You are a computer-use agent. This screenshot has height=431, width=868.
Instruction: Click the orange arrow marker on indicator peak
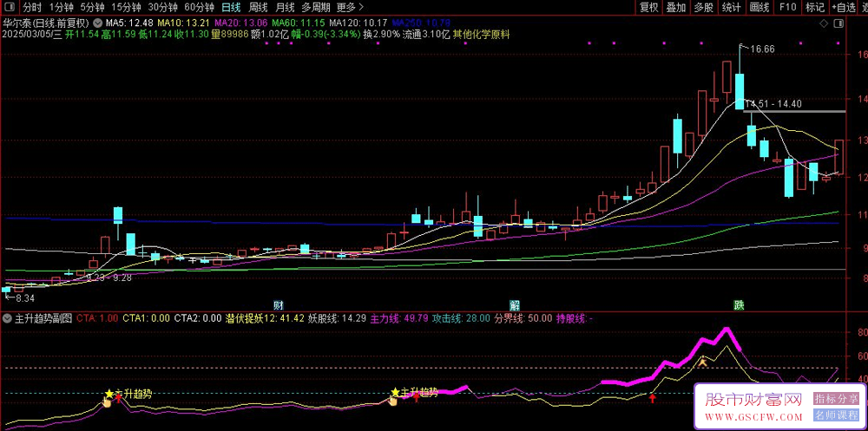pyautogui.click(x=702, y=362)
